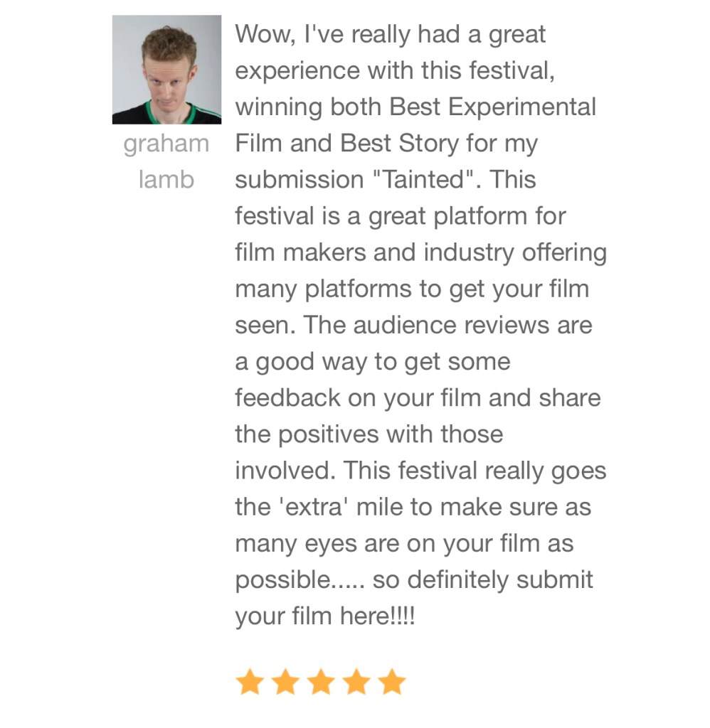The image size is (710, 728).
Task: Click the fourth rating star
Action: (x=356, y=682)
